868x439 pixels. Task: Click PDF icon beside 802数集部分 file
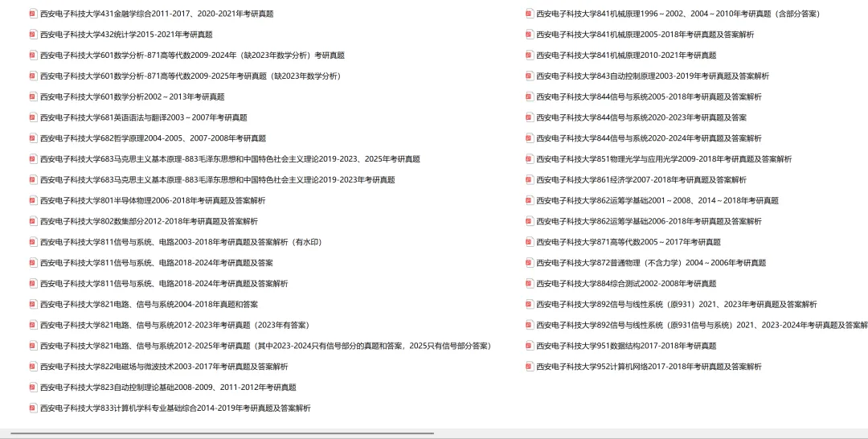(33, 221)
